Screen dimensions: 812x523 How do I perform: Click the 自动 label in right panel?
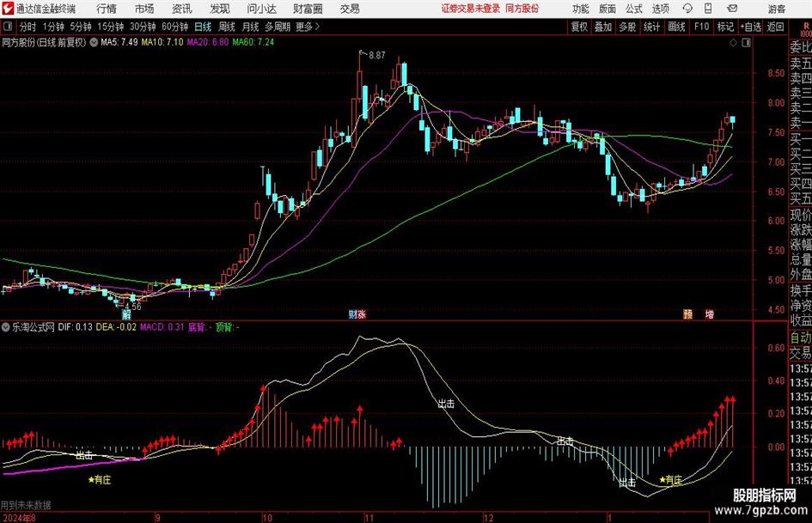point(801,338)
